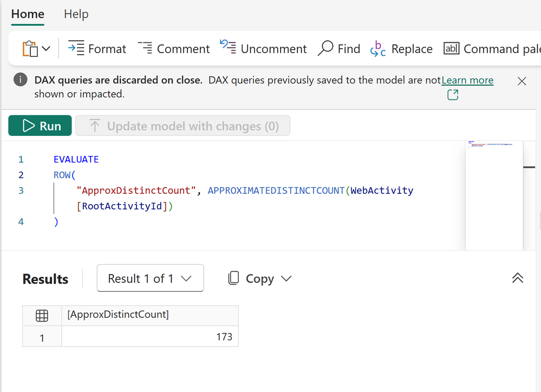Click the result value 173
The width and height of the screenshot is (541, 392).
click(224, 337)
